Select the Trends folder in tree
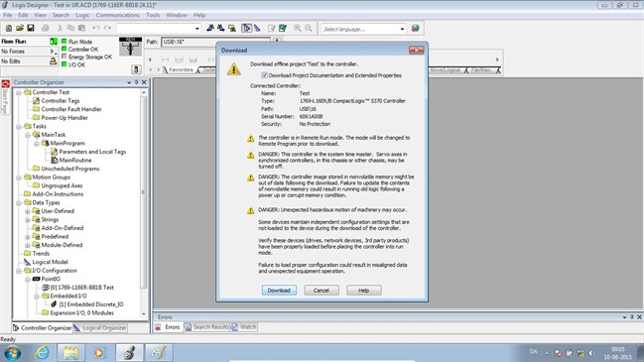This screenshot has width=644, height=362. [41, 254]
